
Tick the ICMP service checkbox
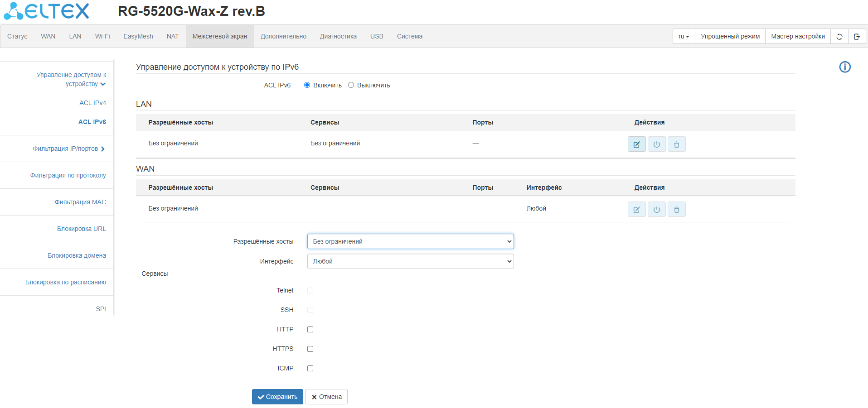(310, 369)
